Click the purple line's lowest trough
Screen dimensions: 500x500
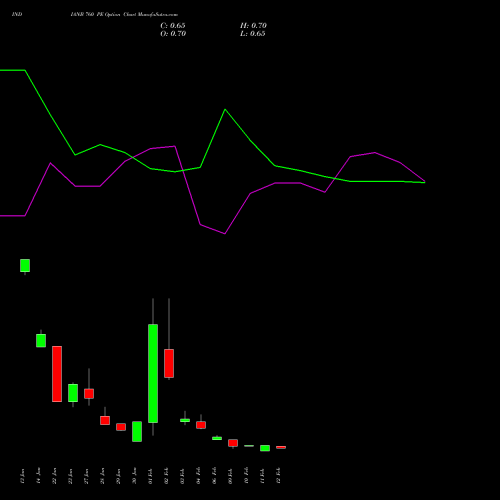click(225, 233)
